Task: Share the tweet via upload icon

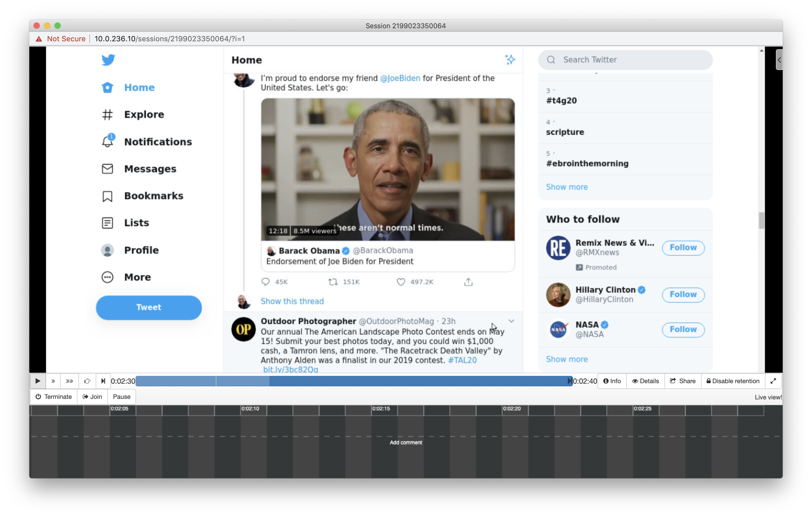Action: coord(468,282)
